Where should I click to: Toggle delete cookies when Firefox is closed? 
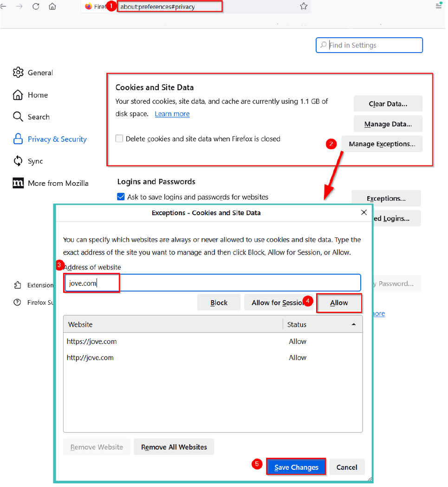pyautogui.click(x=119, y=138)
